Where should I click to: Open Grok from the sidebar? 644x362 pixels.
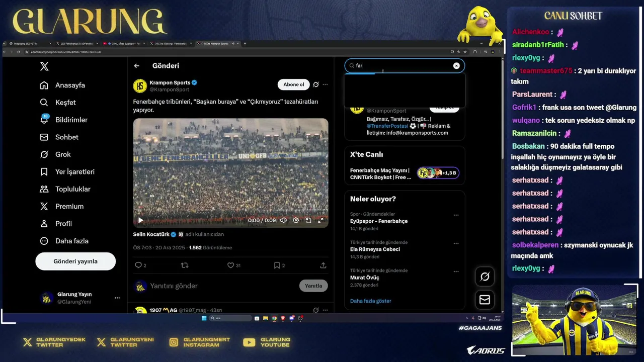pyautogui.click(x=55, y=154)
